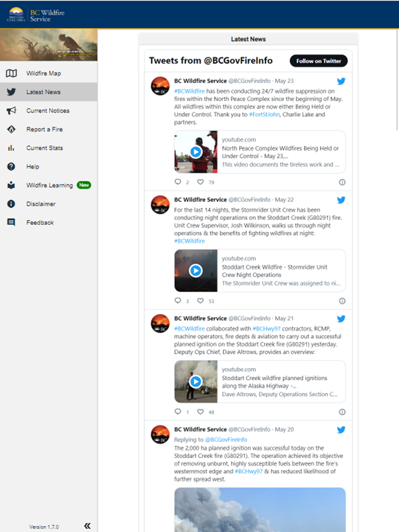Open the Help section

[x=48, y=166]
